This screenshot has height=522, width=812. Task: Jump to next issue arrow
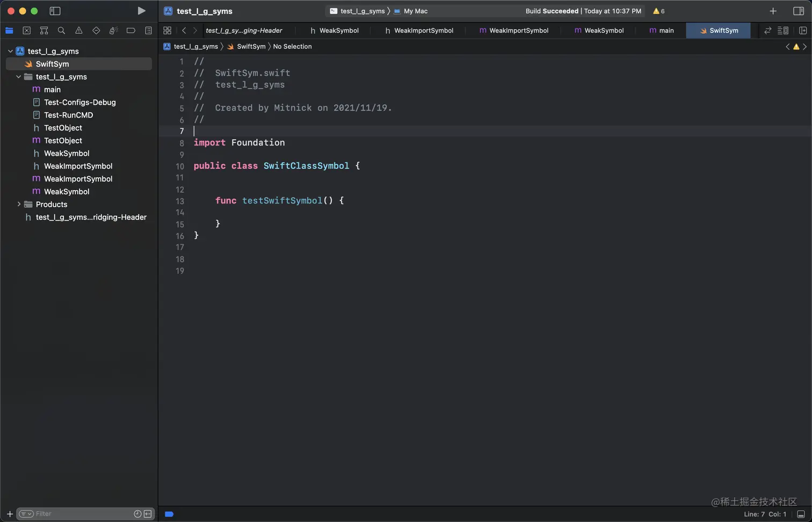(804, 47)
